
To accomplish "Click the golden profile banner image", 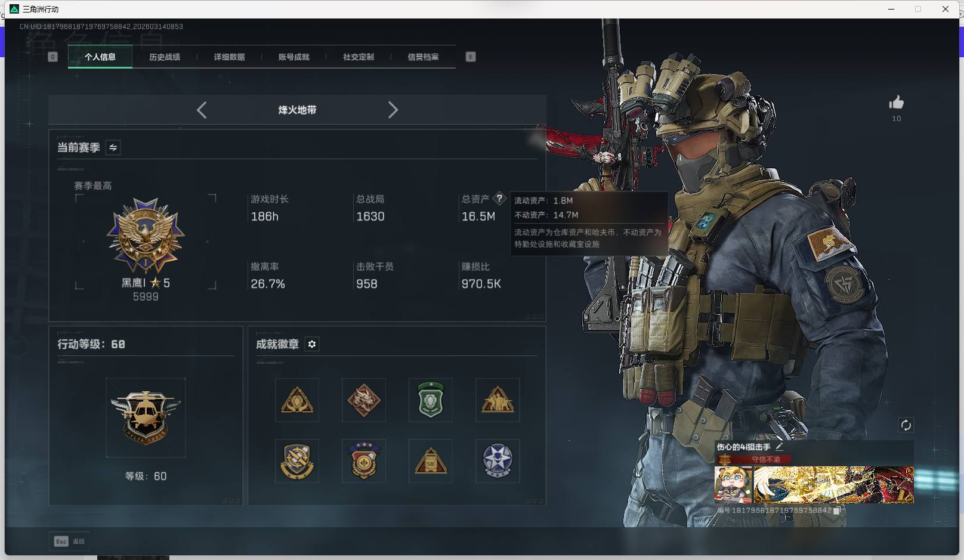I will [x=834, y=485].
